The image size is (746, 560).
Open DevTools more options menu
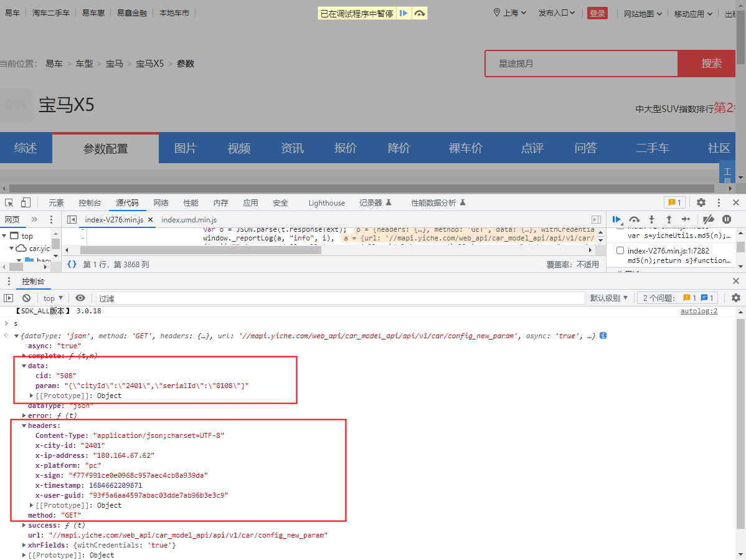click(719, 202)
